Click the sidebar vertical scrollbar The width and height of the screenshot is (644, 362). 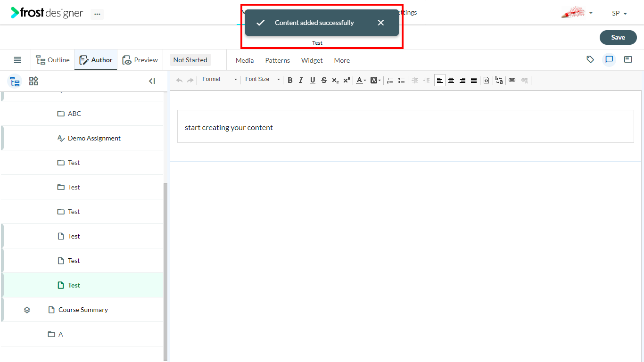[x=165, y=271]
